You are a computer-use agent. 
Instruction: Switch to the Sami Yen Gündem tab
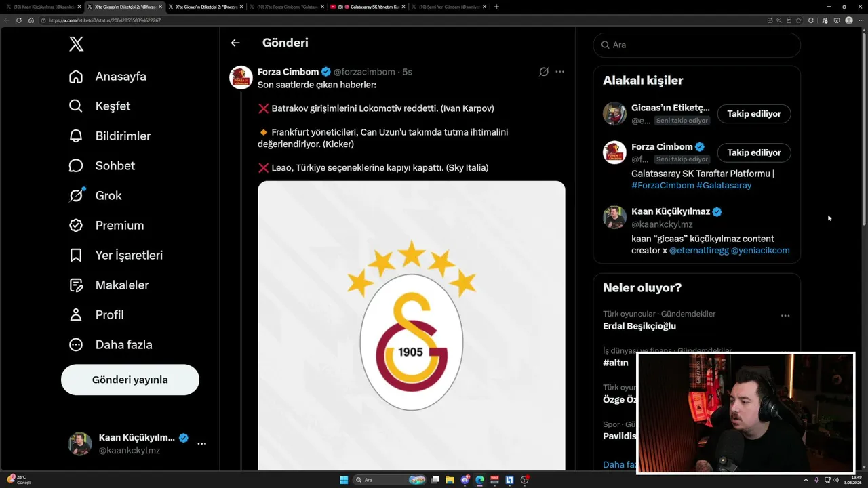pyautogui.click(x=448, y=7)
